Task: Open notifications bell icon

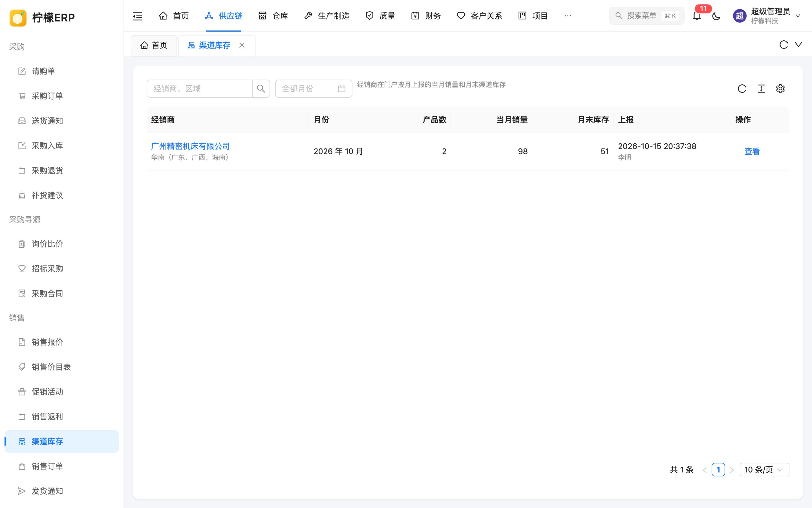Action: click(697, 16)
